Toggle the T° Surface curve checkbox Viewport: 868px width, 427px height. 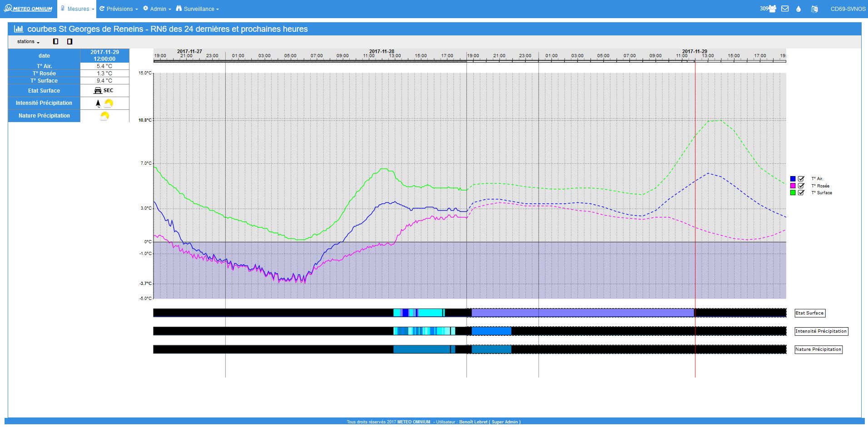[x=801, y=192]
